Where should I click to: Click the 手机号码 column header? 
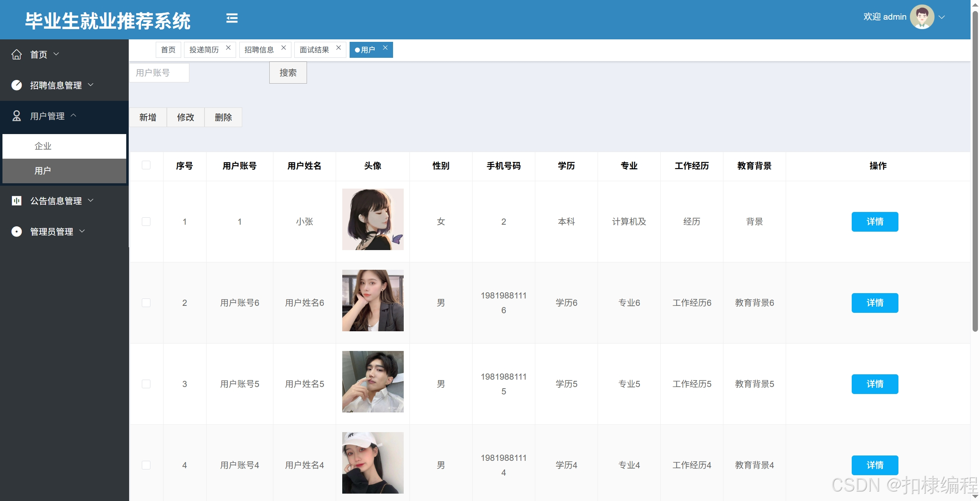(503, 166)
